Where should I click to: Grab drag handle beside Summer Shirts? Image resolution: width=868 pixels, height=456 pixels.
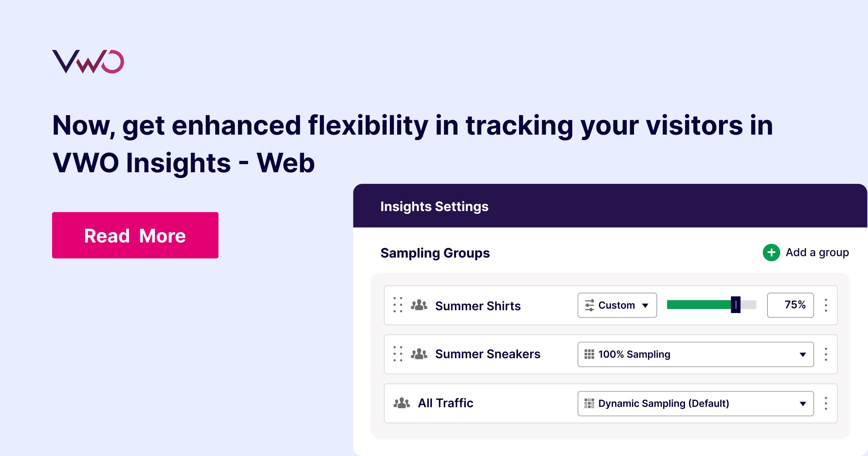pyautogui.click(x=398, y=305)
